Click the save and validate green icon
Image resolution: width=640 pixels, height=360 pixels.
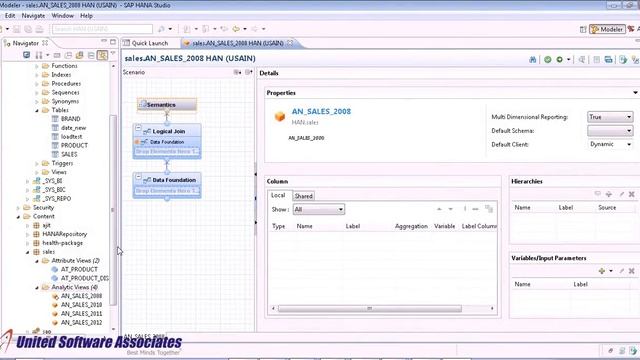point(548,60)
